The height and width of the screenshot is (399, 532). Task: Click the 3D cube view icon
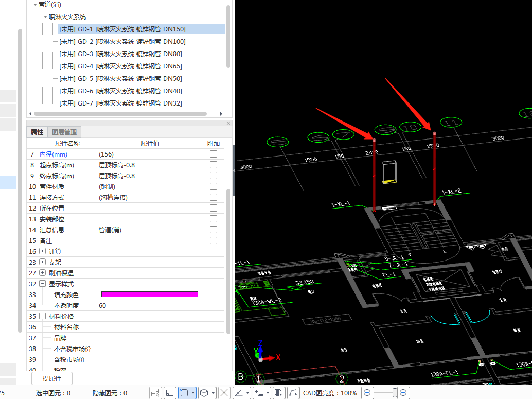204,393
